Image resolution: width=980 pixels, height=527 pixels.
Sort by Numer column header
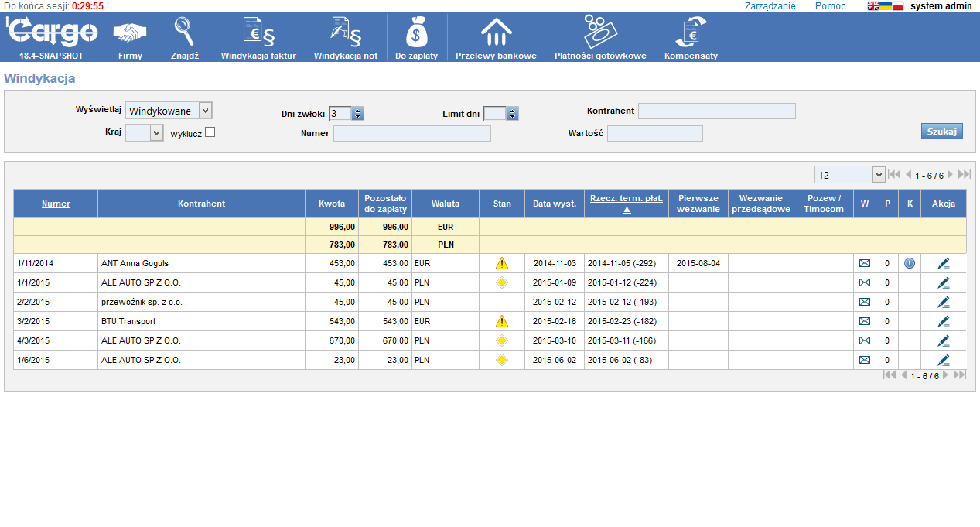click(x=56, y=204)
